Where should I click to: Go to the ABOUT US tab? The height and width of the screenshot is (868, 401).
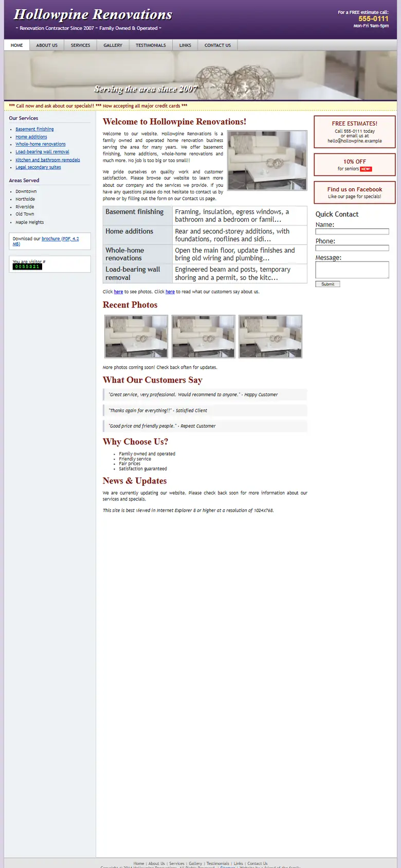pos(47,45)
